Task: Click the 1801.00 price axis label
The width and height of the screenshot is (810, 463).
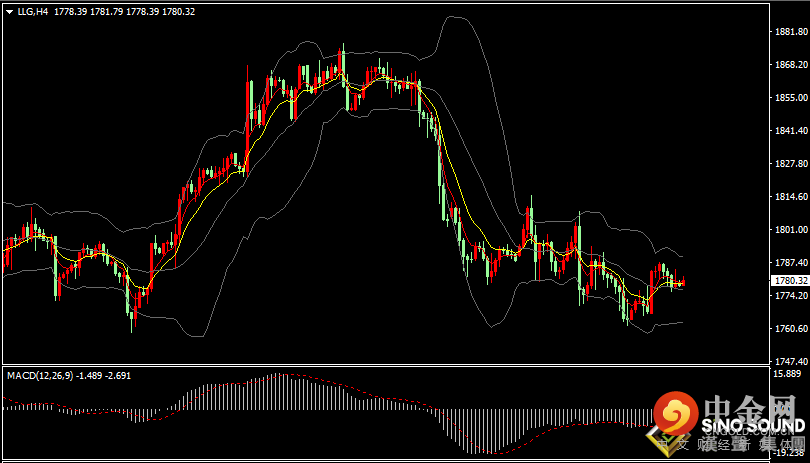Action: click(790, 229)
